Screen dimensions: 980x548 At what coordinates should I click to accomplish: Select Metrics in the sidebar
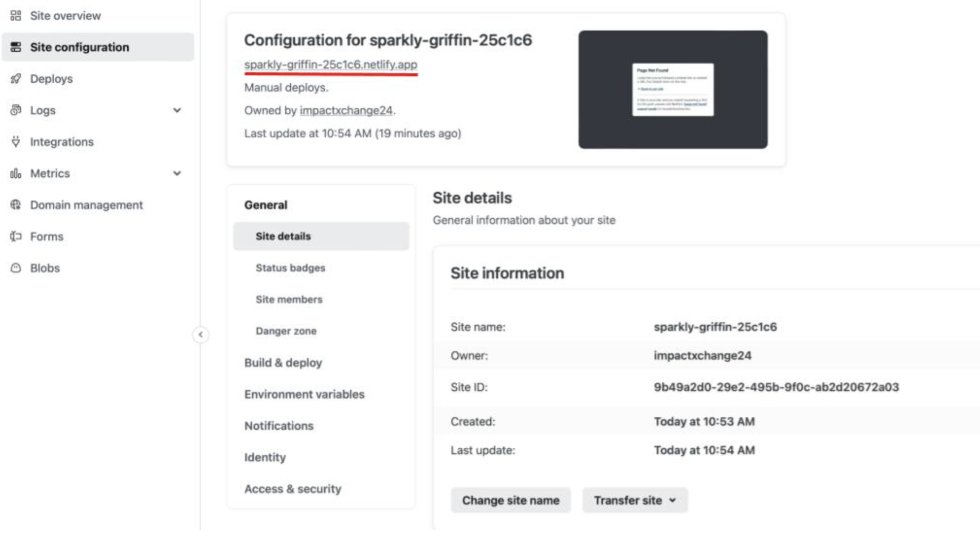[x=50, y=173]
